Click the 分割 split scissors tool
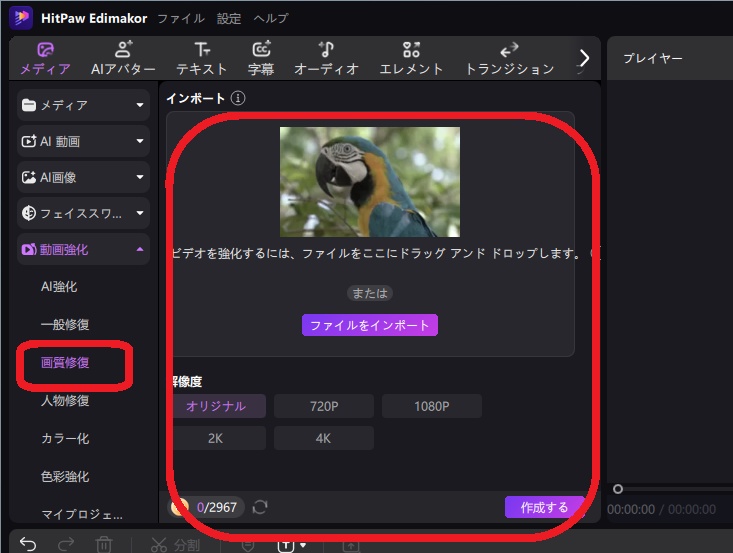The width and height of the screenshot is (733, 553). [176, 545]
